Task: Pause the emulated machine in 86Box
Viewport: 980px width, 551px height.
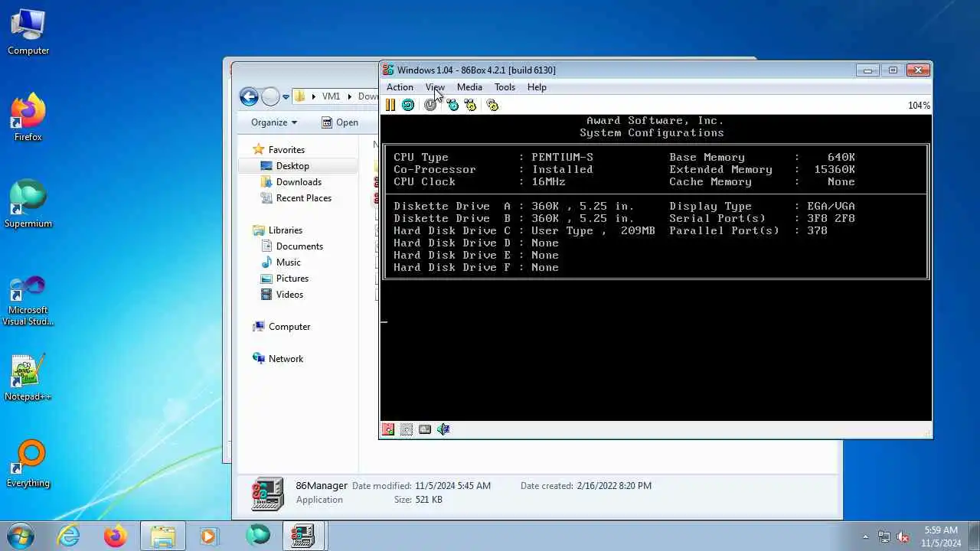Action: (390, 105)
